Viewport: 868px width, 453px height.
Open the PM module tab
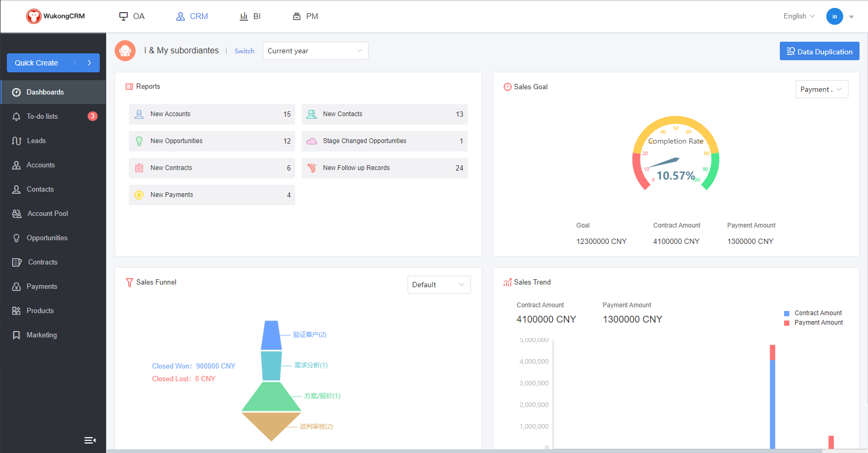[x=305, y=16]
